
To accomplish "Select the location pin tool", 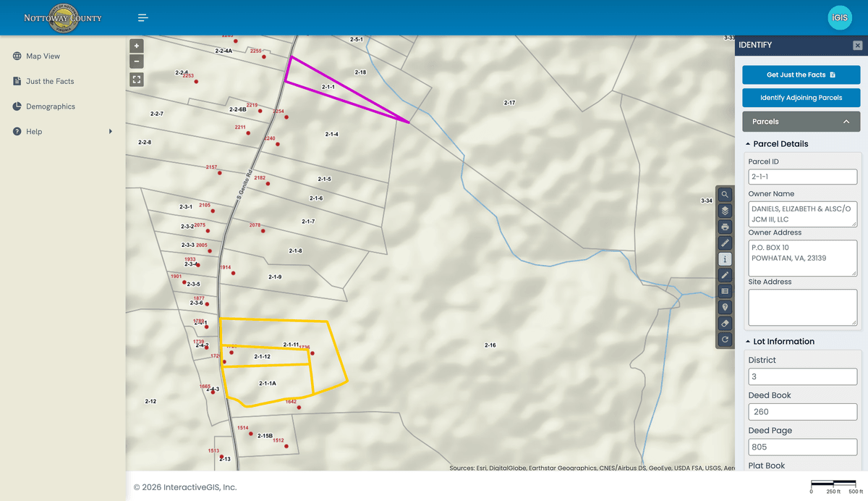I will tap(726, 308).
